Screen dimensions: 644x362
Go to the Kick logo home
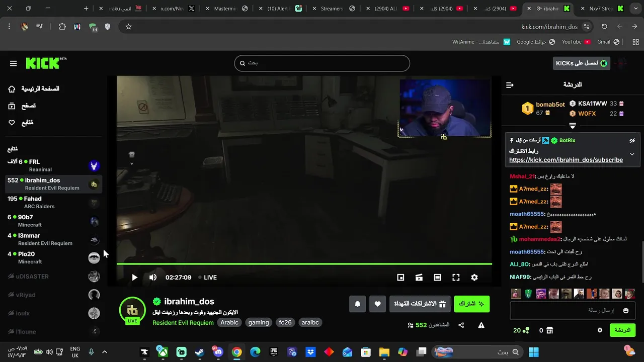click(46, 63)
